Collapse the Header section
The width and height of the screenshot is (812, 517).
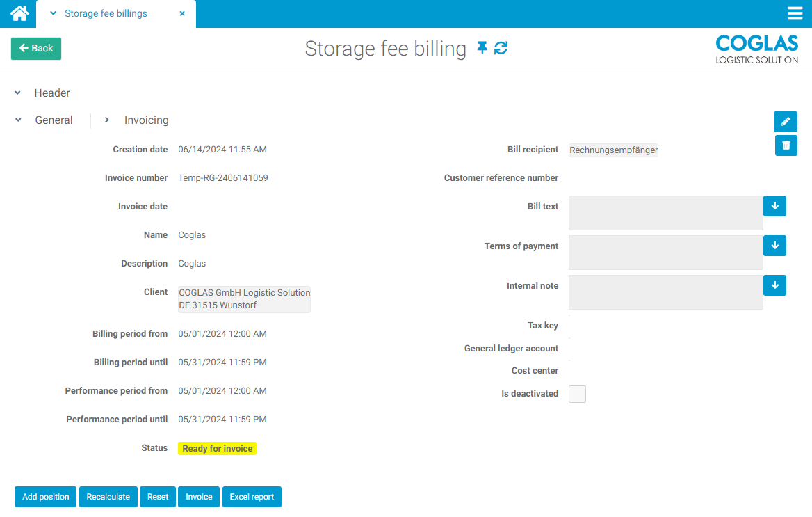click(18, 93)
